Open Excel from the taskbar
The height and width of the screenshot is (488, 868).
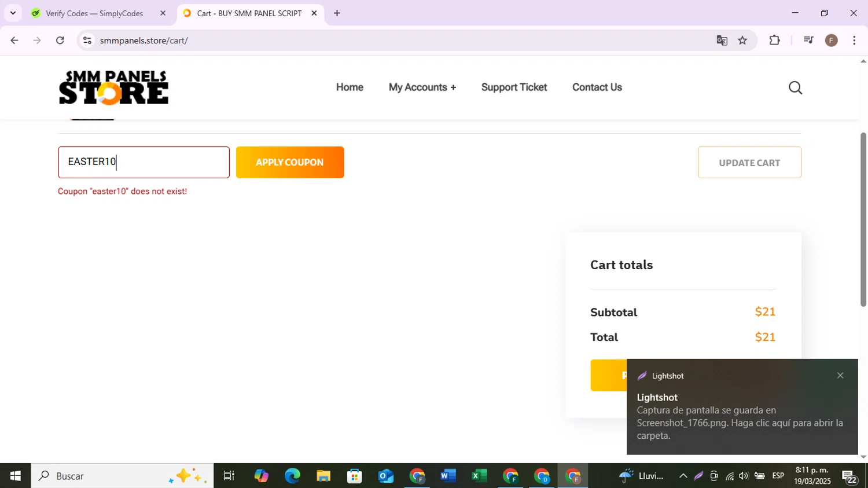[479, 476]
